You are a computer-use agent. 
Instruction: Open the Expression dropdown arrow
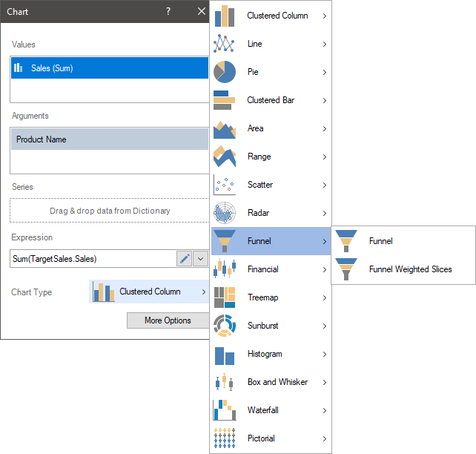click(201, 258)
